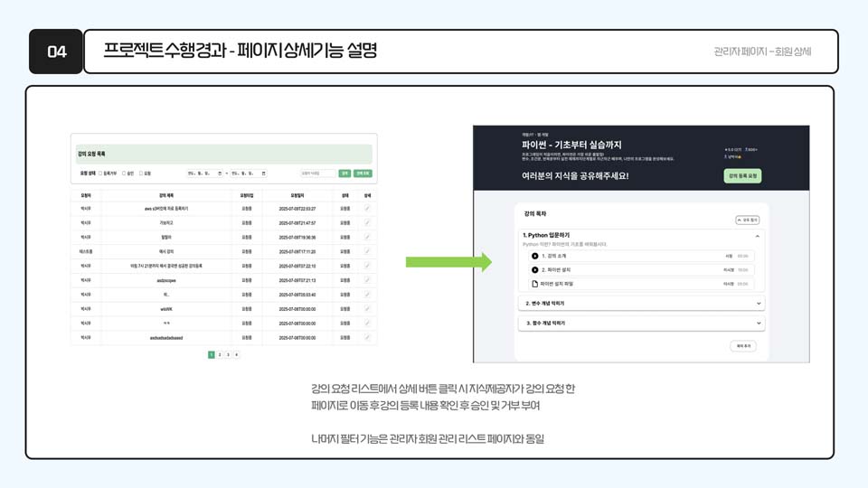Open detail icon for 'ㅋㅋ' lecture row
This screenshot has width=868, height=488.
pos(367,324)
